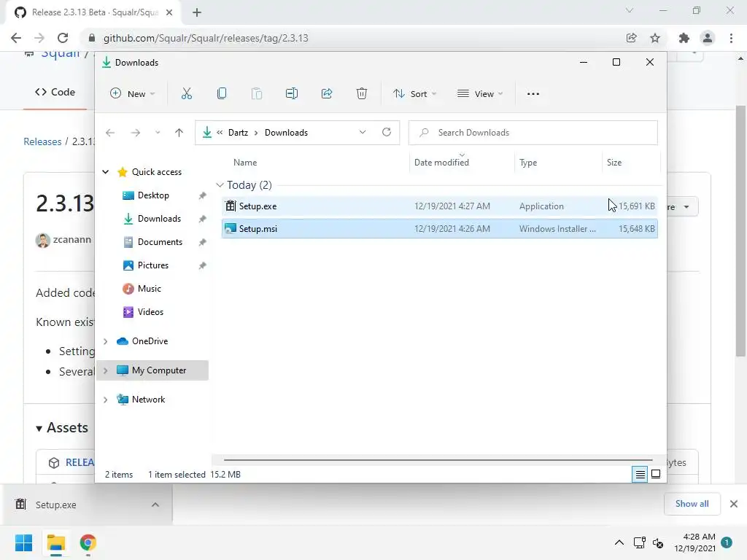The height and width of the screenshot is (560, 747).
Task: Open the Chrome profile avatar icon
Action: tap(708, 38)
